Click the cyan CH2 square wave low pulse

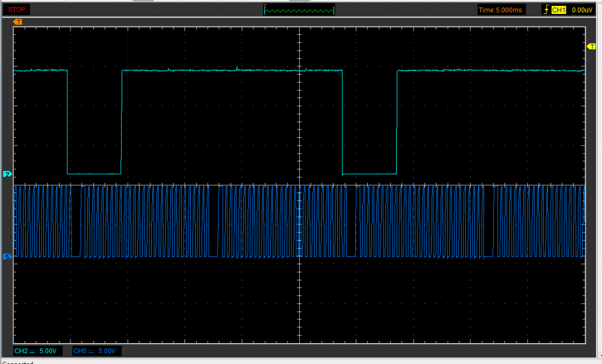[x=95, y=173]
